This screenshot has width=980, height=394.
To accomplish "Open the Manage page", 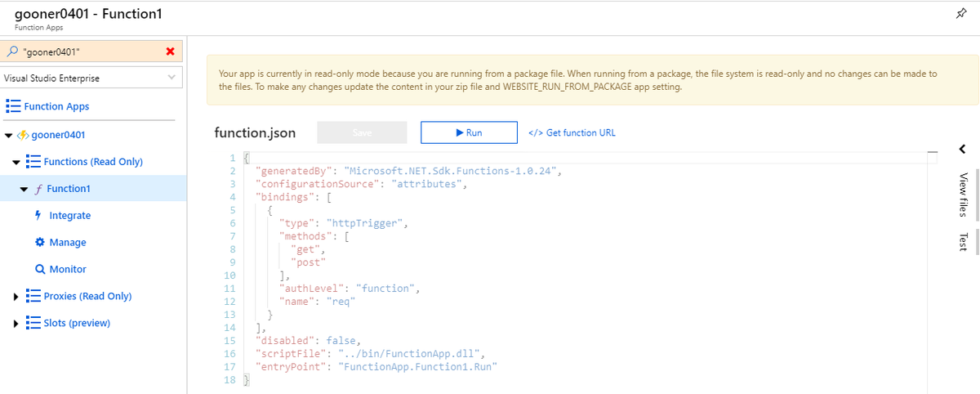I will point(68,243).
